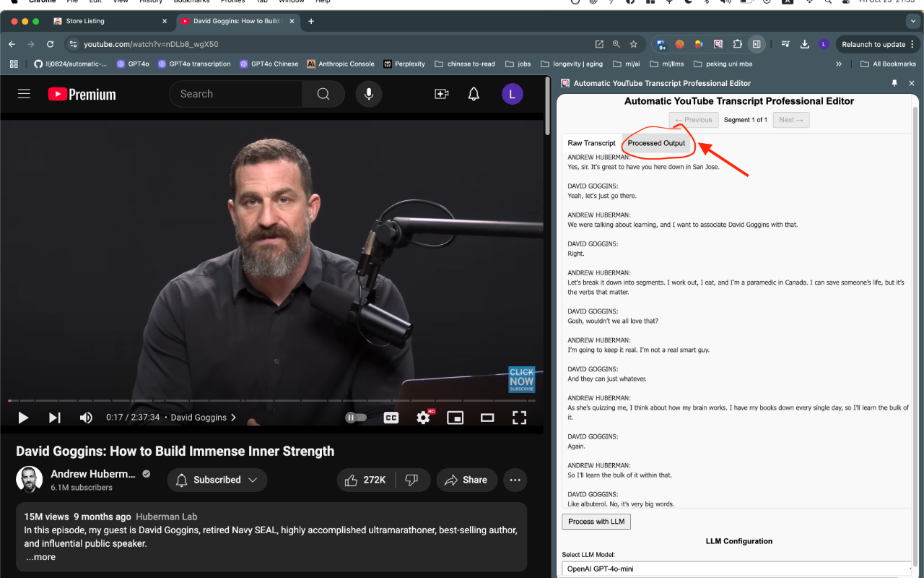This screenshot has height=578, width=924.
Task: Enter fullscreen mode on the video
Action: point(519,418)
